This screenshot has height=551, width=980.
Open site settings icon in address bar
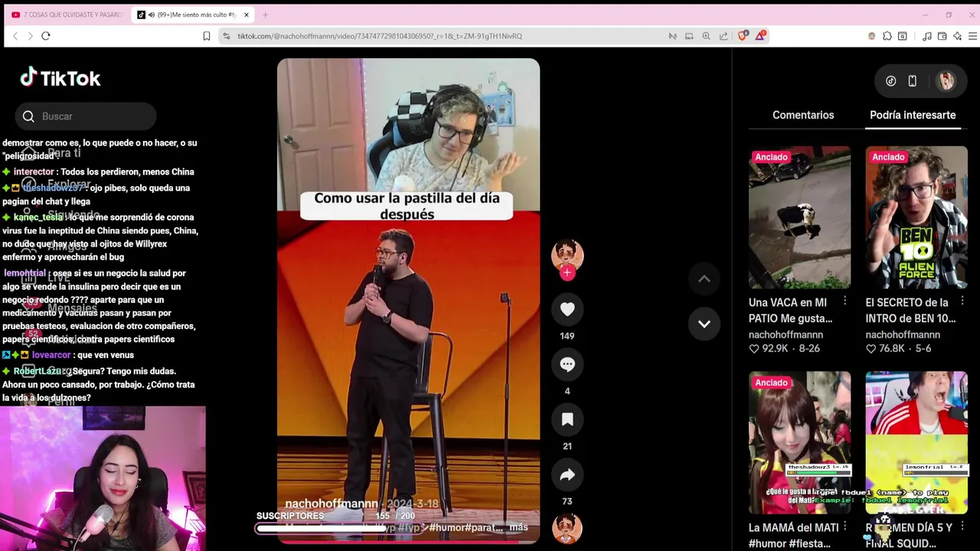226,36
